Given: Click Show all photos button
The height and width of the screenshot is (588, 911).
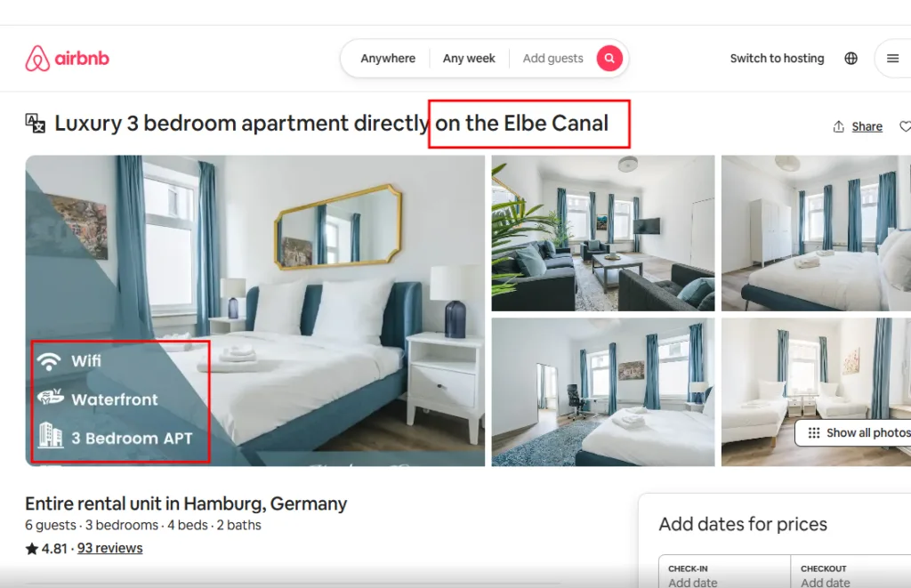Looking at the screenshot, I should pos(854,433).
